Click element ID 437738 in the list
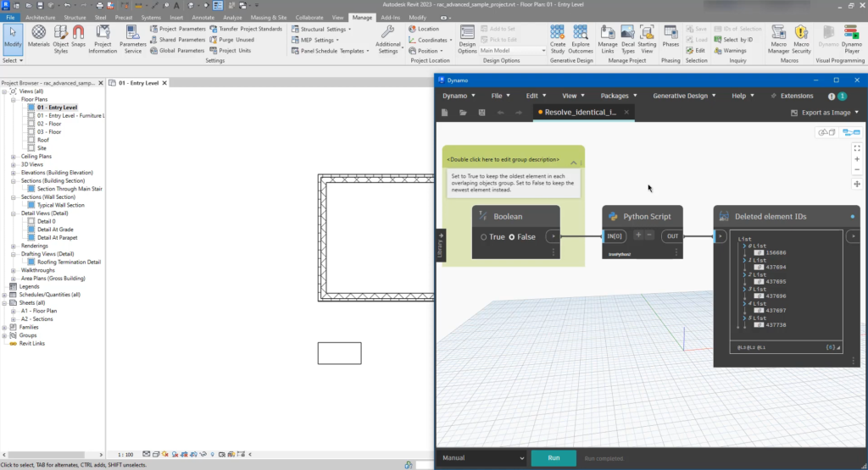The width and height of the screenshot is (868, 470). [x=776, y=325]
